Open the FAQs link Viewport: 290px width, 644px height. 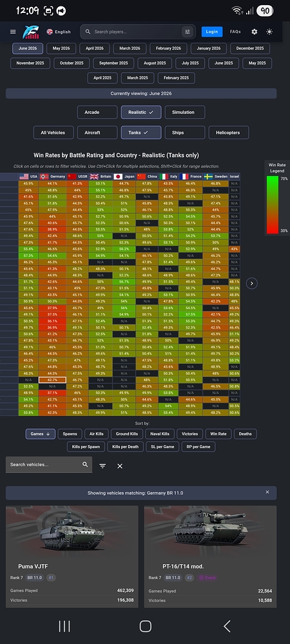point(235,32)
